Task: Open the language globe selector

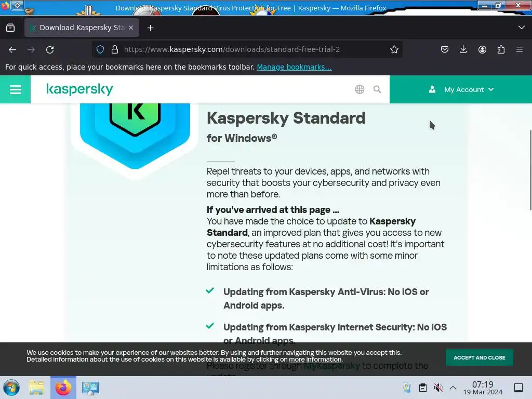Action: click(x=360, y=89)
